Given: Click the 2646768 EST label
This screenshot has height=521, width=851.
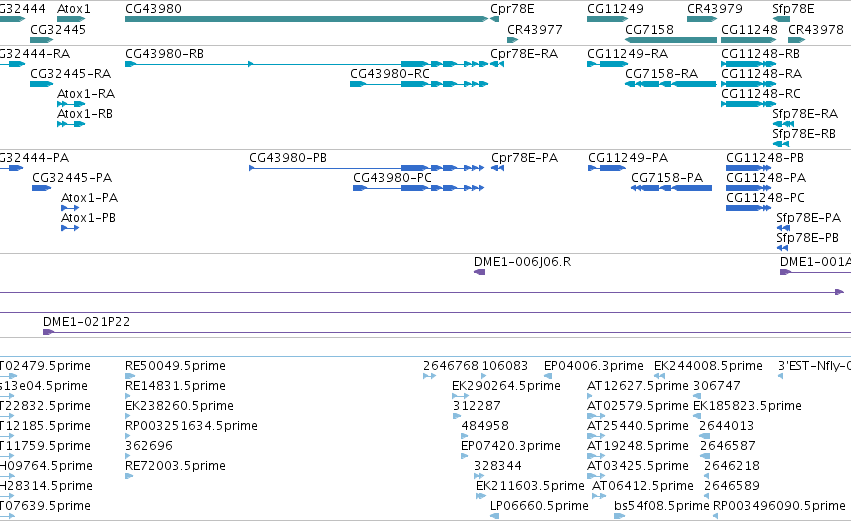Looking at the screenshot, I should tap(451, 366).
